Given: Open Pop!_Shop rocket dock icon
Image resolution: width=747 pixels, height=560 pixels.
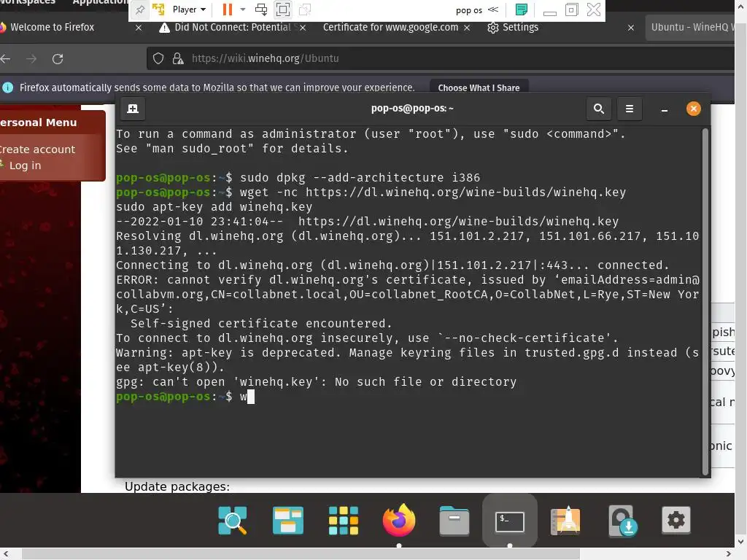Looking at the screenshot, I should point(565,521).
